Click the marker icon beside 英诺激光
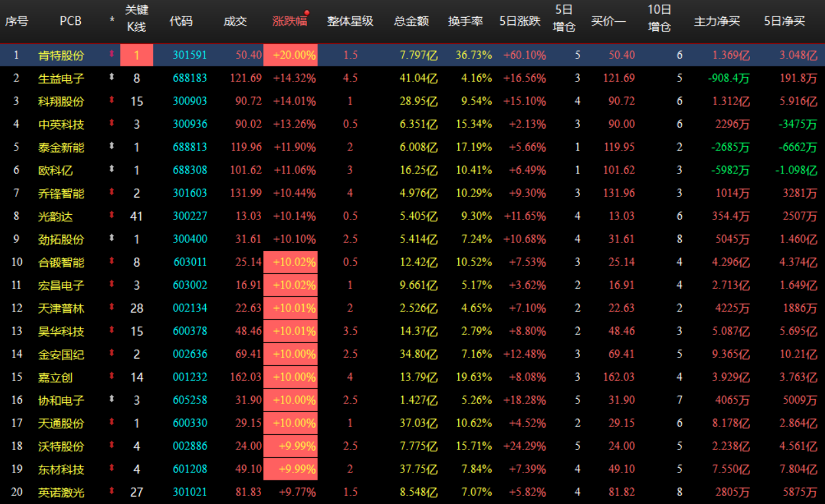This screenshot has width=825, height=504. point(112,492)
